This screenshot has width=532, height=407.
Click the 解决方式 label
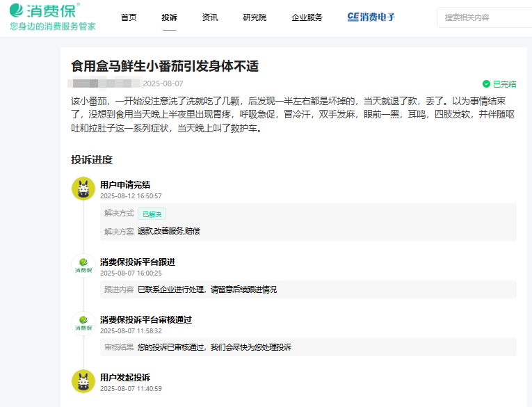point(119,213)
